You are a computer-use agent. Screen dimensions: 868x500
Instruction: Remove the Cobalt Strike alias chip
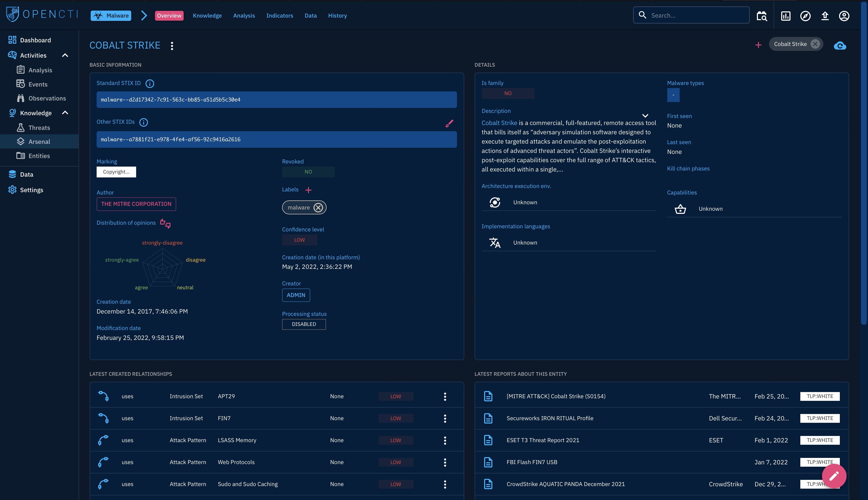click(x=815, y=44)
